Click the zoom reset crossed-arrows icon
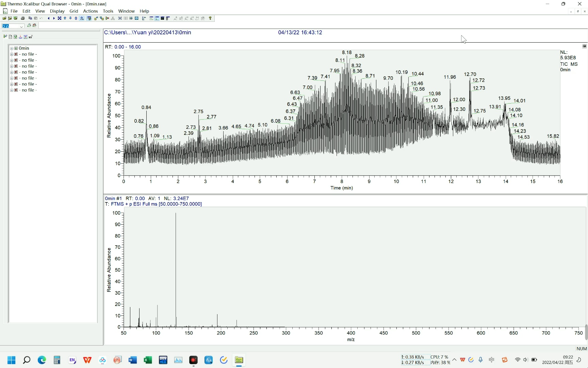Image resolution: width=588 pixels, height=368 pixels. (60, 18)
